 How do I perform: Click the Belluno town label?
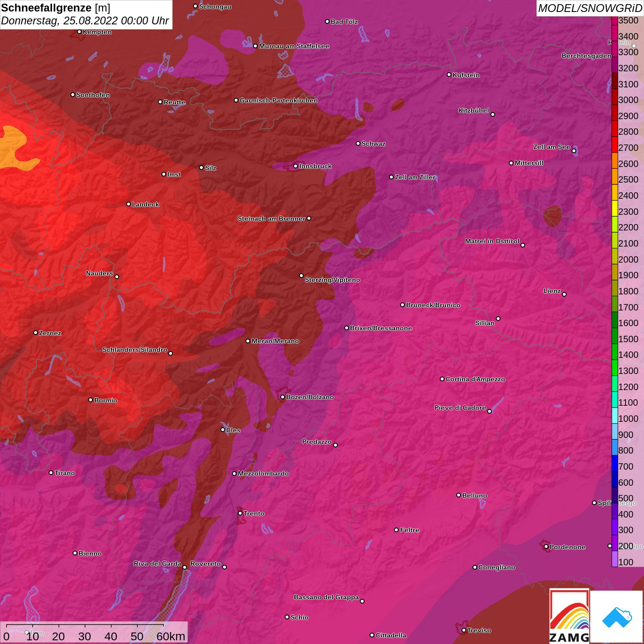tap(475, 495)
